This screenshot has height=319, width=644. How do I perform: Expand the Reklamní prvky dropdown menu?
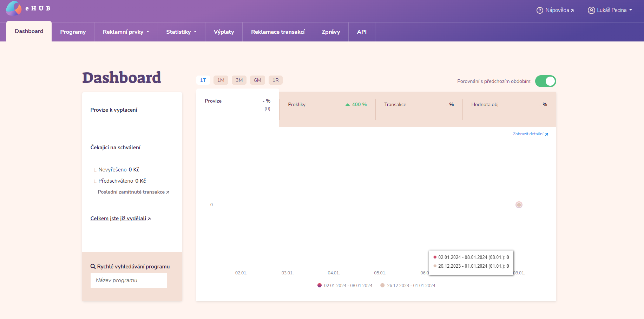126,32
